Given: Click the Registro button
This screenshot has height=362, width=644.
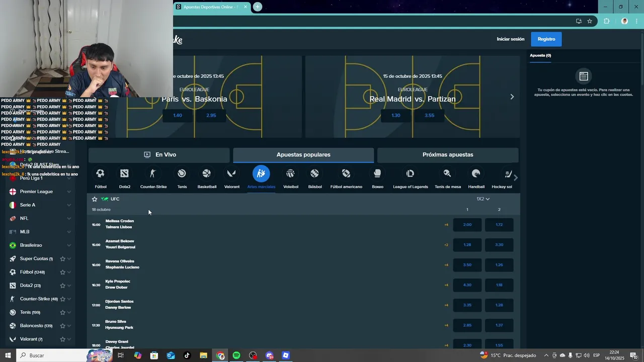Looking at the screenshot, I should tap(546, 39).
